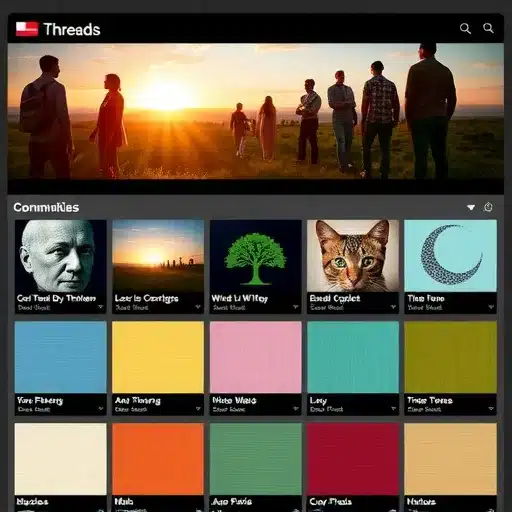
Task: Click the Threads title text
Action: (72, 29)
